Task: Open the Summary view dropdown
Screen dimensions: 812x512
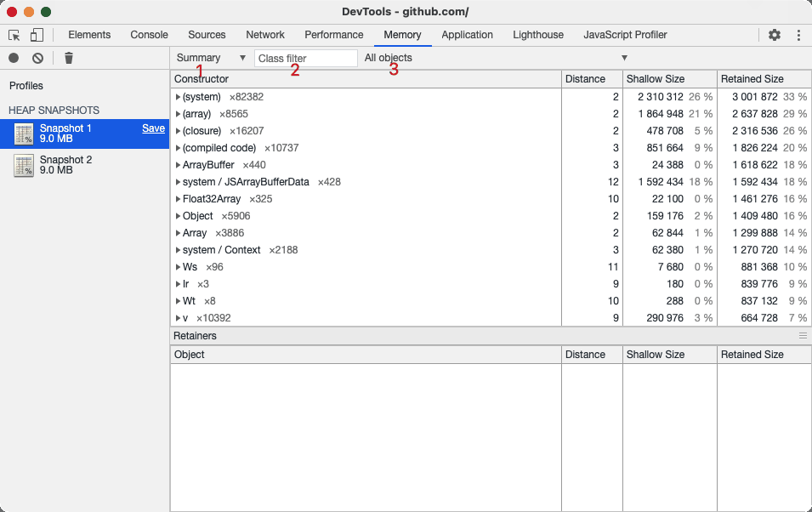Action: 211,58
